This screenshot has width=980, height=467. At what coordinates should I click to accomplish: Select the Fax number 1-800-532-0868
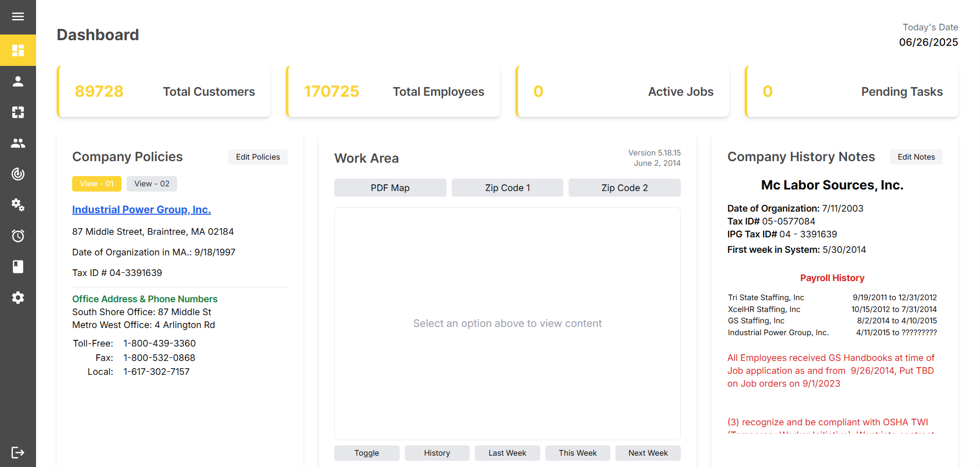[159, 358]
